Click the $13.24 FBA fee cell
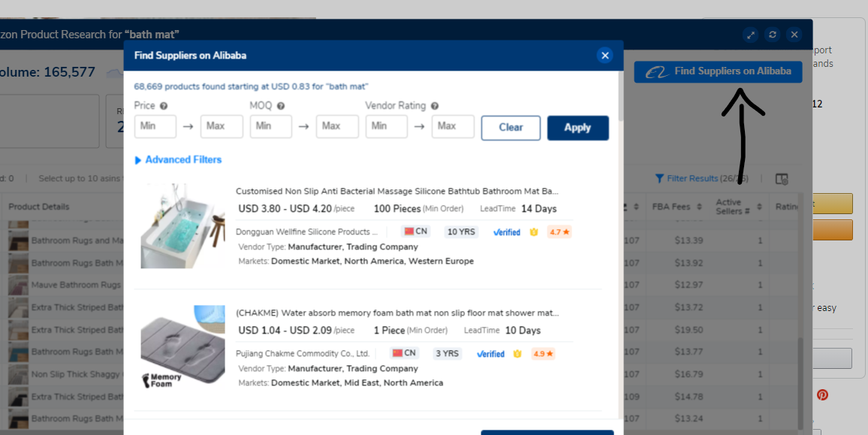 click(689, 418)
